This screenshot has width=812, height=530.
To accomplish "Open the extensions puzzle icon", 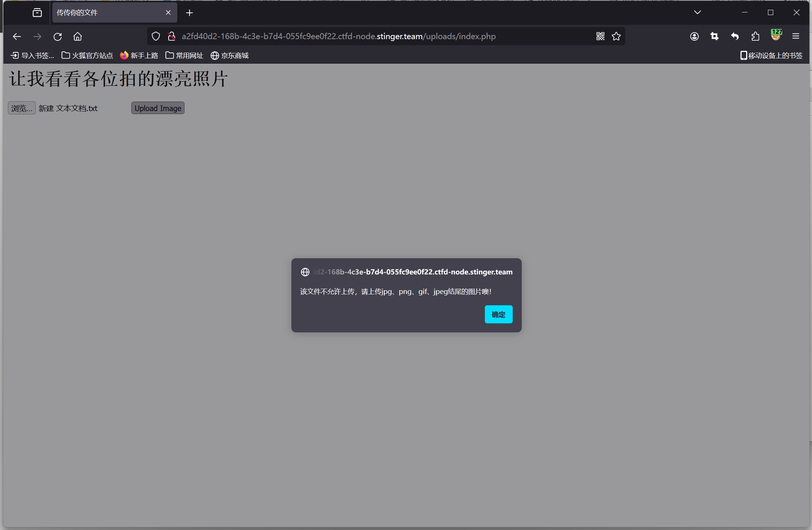I will 755,36.
